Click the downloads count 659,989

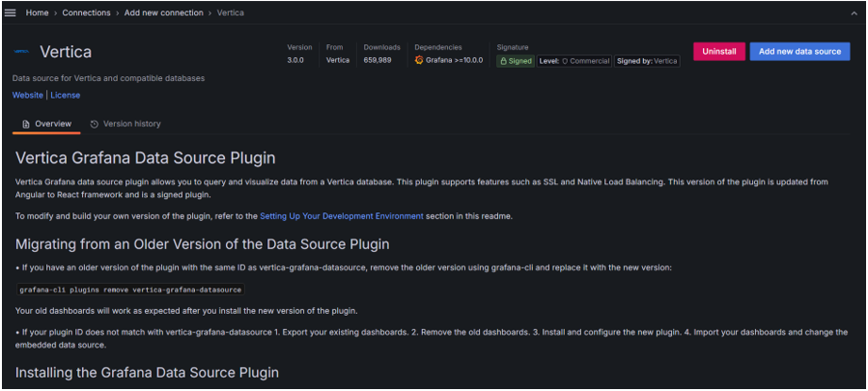coord(378,61)
